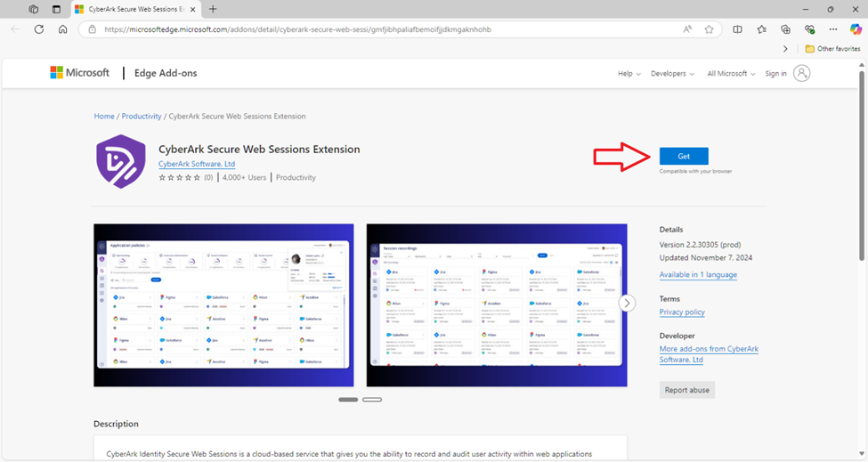The width and height of the screenshot is (868, 462).
Task: Open Application policies screenshot thumbnail
Action: [223, 305]
